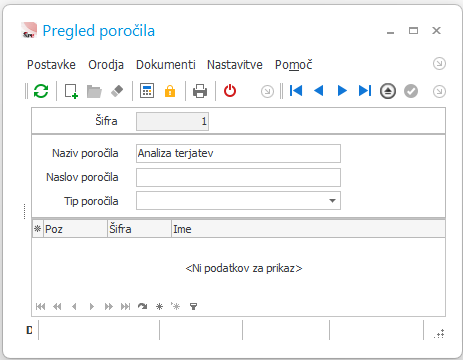
Task: Click the gray checkmark confirm icon
Action: click(411, 91)
